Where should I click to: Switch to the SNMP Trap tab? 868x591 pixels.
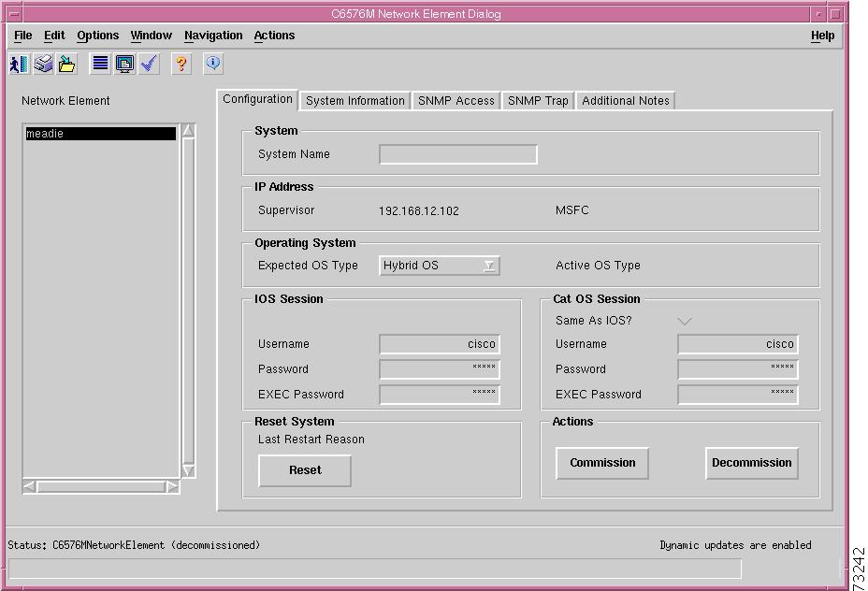click(538, 101)
